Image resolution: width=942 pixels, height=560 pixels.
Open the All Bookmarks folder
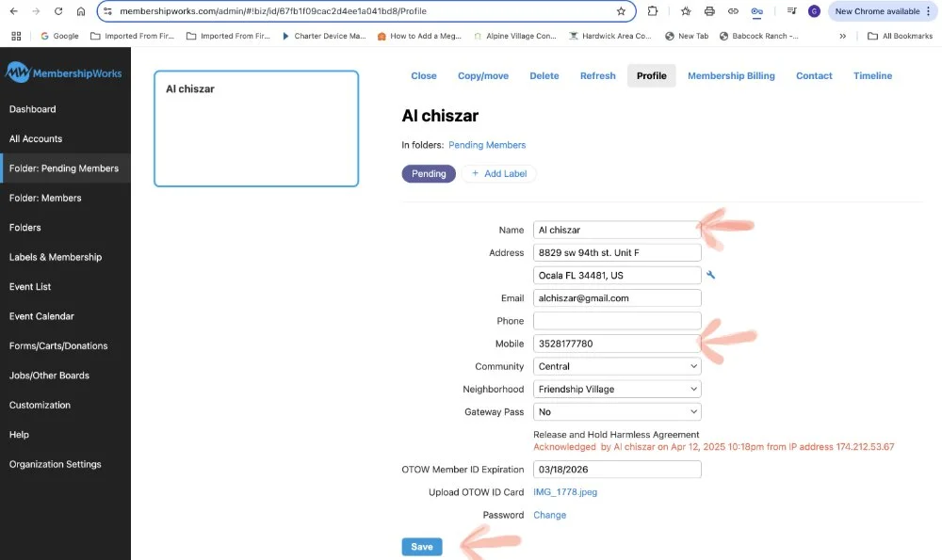point(900,36)
